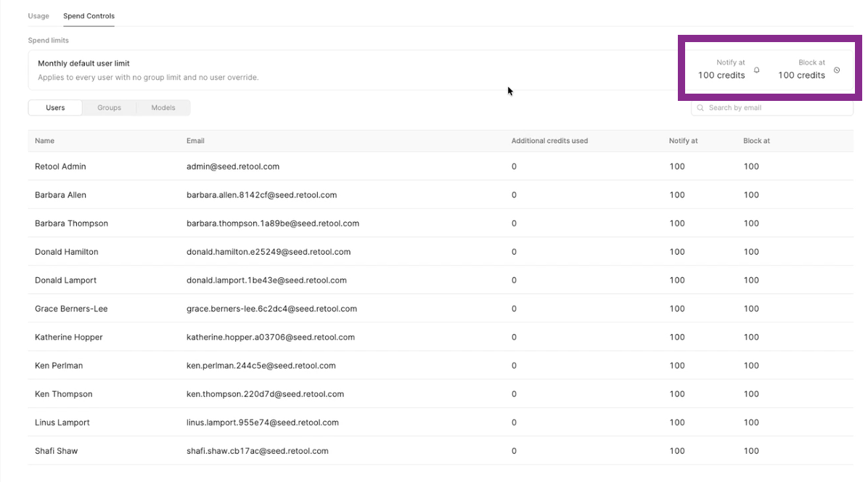Click email linus.lamport.955e74@seed.retool.com
Screen dimensions: 868x482
263,422
